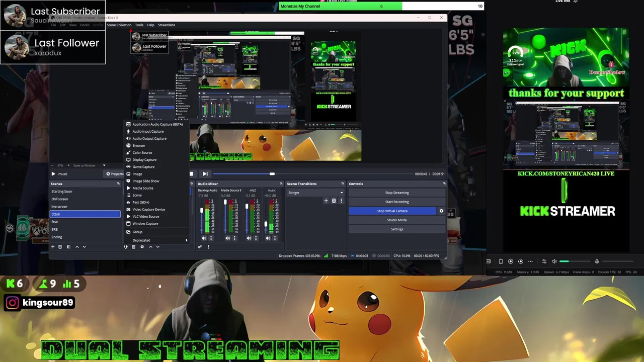
Task: Adjust music channel volume slider
Action: [266, 217]
